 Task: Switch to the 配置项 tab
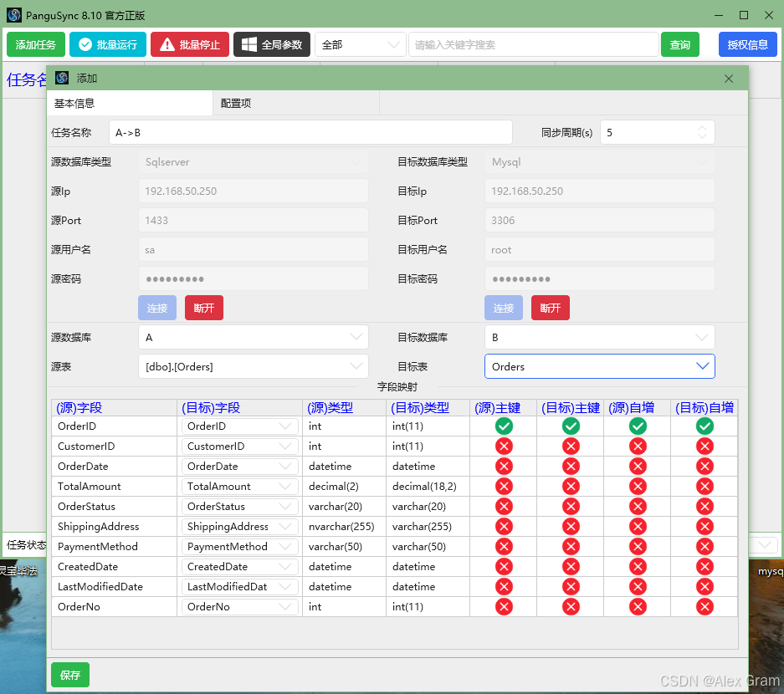coord(296,104)
